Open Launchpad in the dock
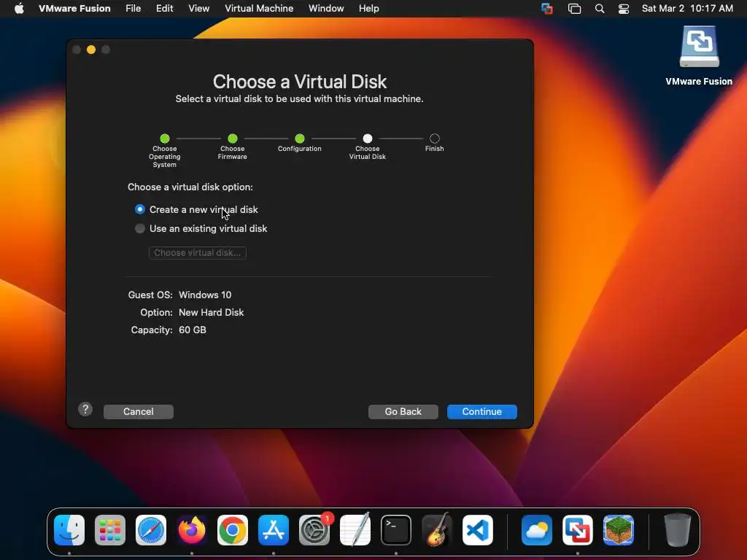Viewport: 747px width, 560px height. (x=110, y=529)
